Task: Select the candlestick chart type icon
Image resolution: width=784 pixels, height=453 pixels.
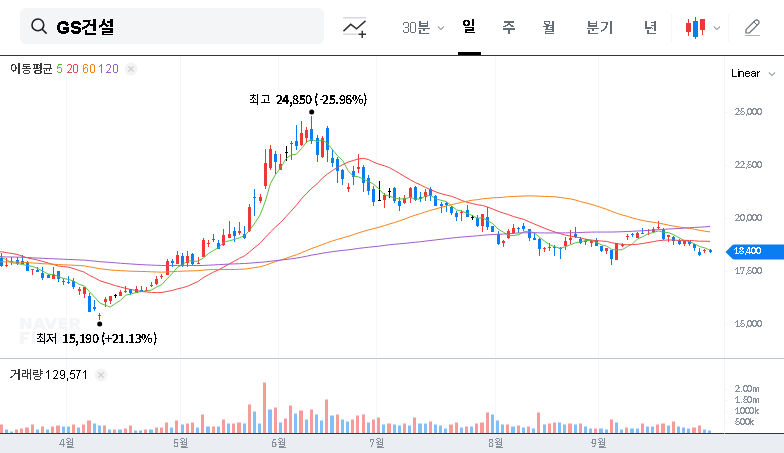Action: [x=695, y=27]
